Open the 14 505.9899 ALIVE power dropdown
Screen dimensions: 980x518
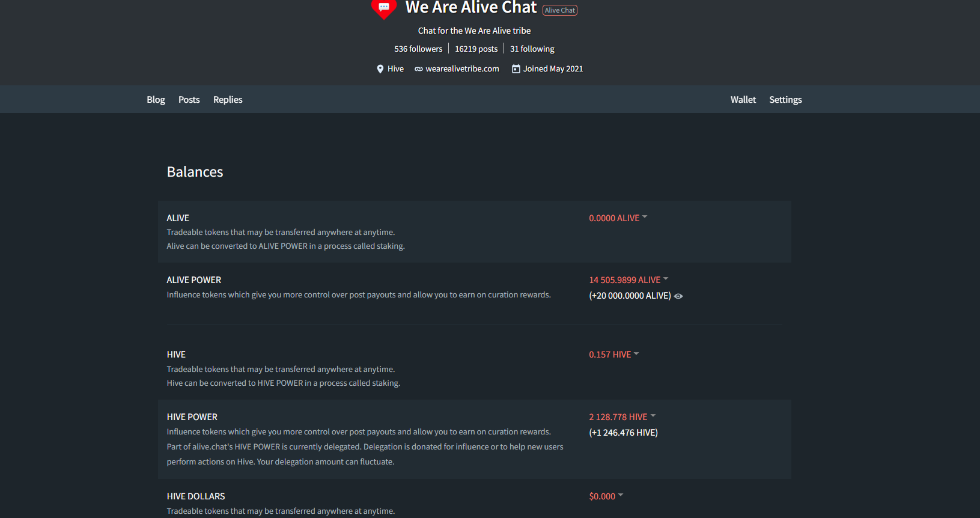(x=628, y=280)
